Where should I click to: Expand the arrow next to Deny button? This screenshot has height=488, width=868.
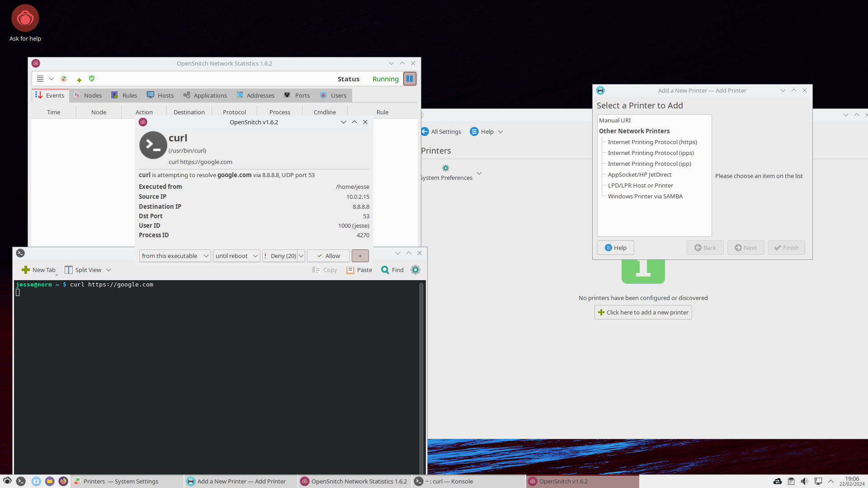point(301,256)
